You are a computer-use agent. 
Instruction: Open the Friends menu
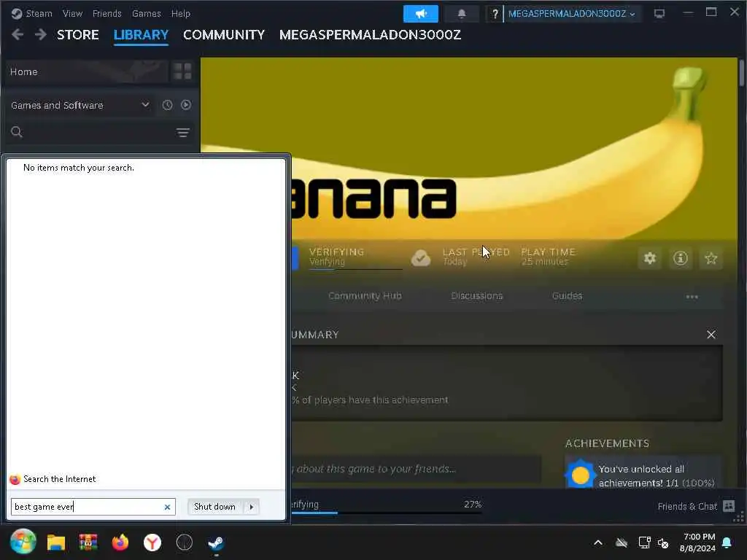[107, 13]
